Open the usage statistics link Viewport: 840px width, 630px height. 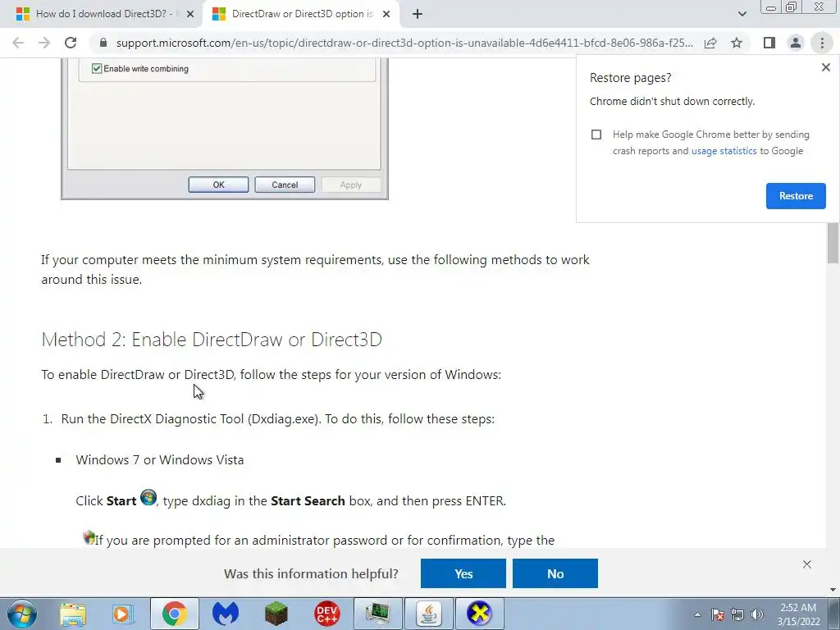724,151
